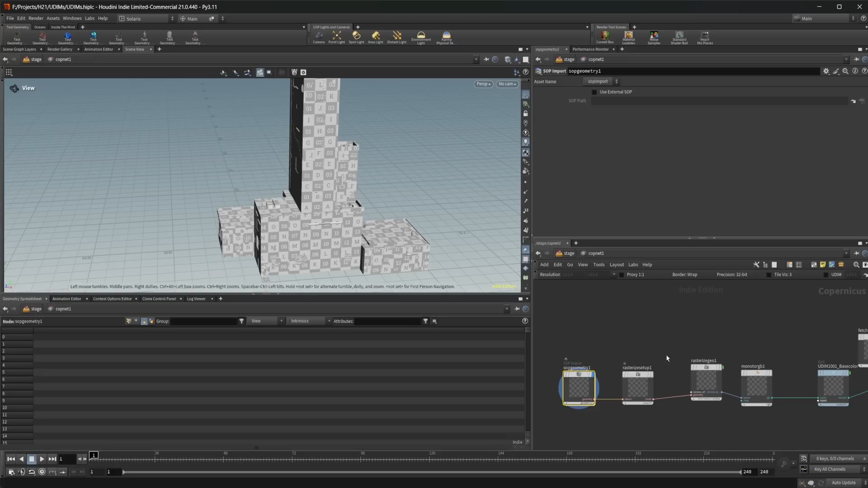Image resolution: width=868 pixels, height=488 pixels.
Task: Select the monotorgb1 node
Action: click(756, 388)
